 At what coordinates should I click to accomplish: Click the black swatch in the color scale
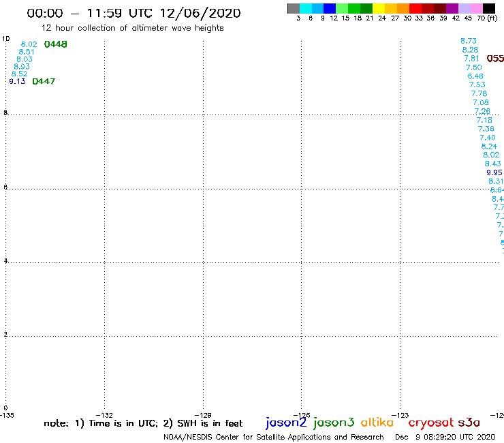click(x=488, y=8)
